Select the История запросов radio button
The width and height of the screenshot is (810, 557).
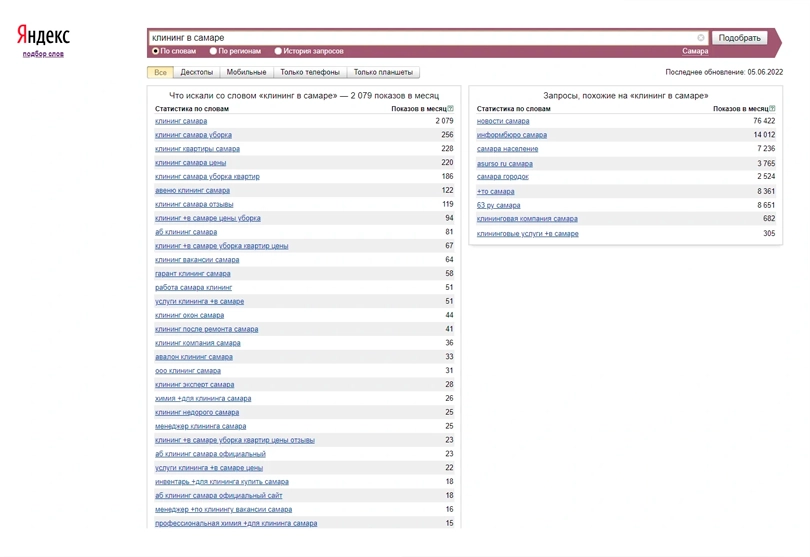point(278,51)
